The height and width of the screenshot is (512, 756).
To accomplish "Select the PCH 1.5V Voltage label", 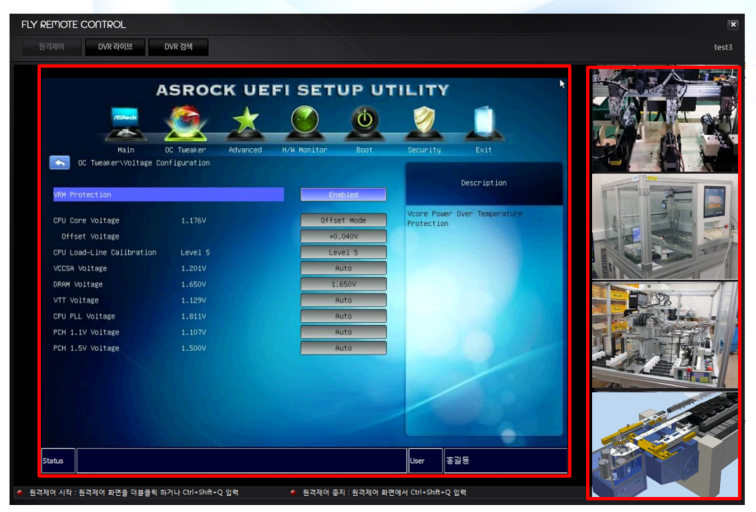I will pos(86,348).
